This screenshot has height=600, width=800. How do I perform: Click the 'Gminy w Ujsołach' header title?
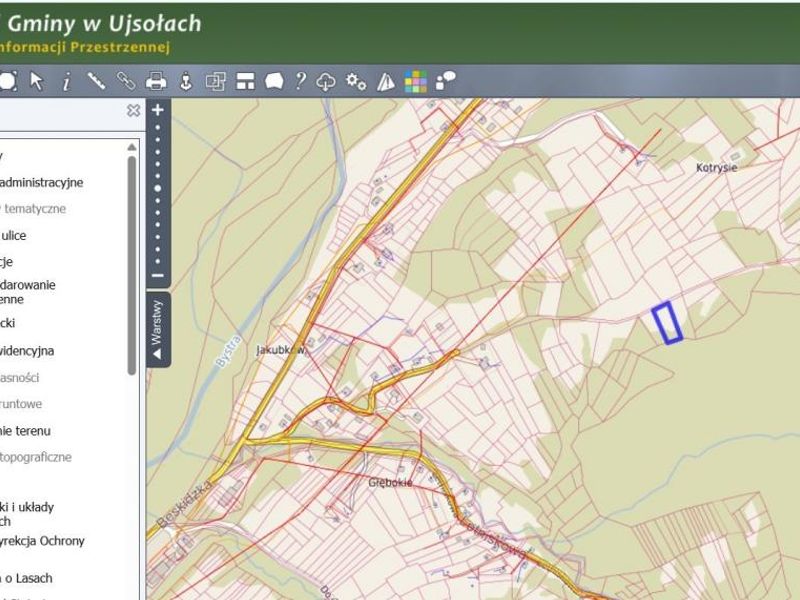pyautogui.click(x=104, y=24)
